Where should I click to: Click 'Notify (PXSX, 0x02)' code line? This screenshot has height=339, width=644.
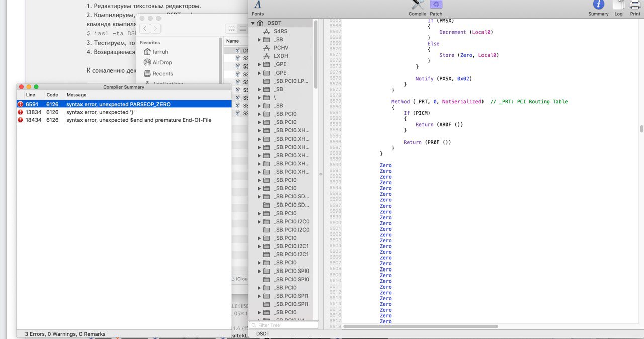(x=443, y=78)
